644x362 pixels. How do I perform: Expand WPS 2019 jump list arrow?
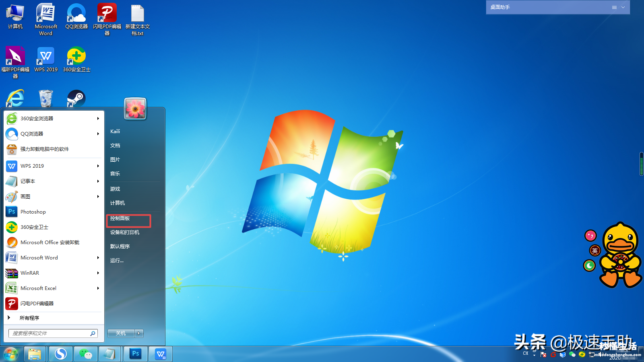(98, 166)
